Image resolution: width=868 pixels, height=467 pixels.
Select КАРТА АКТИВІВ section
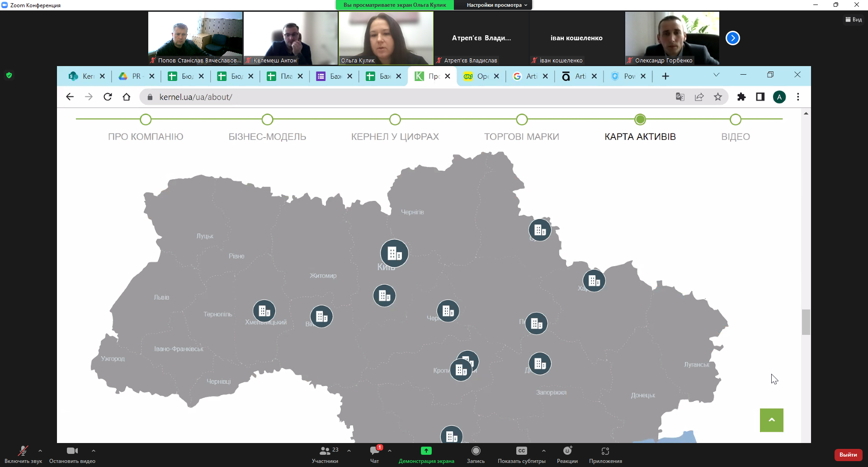coord(640,137)
